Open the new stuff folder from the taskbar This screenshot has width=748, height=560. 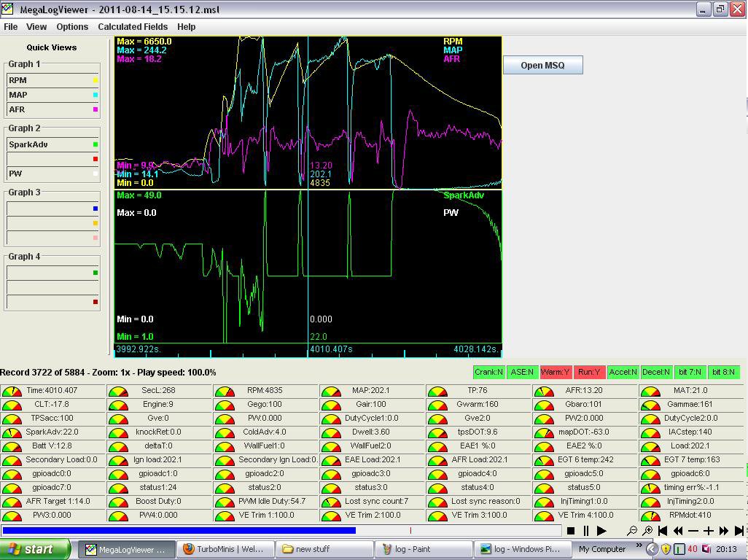point(324,549)
